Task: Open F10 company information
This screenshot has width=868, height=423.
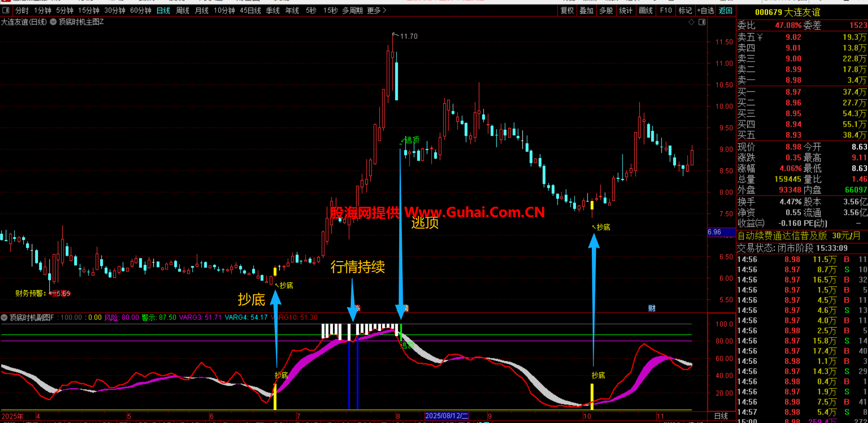Action: point(666,10)
